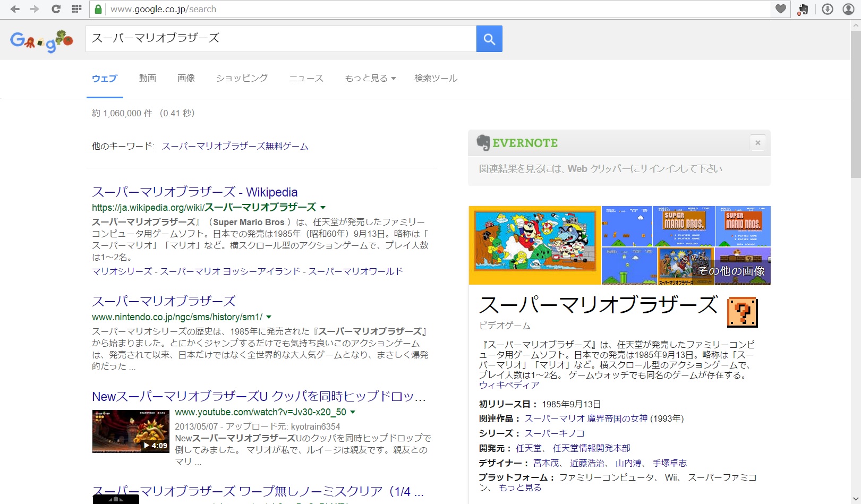
Task: Open the Nintendo スーパーマリオブラザーズ result title
Action: pyautogui.click(x=164, y=302)
